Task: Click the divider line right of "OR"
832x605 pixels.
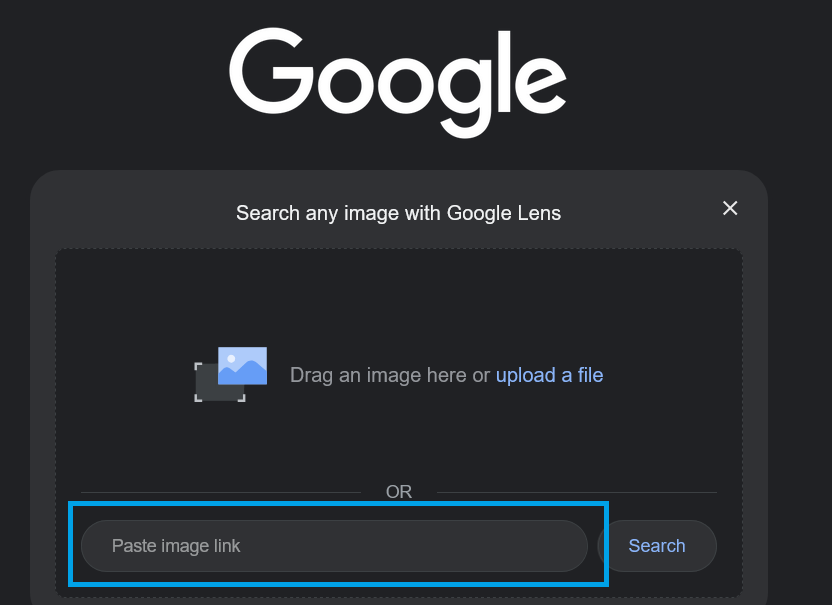Action: [577, 492]
